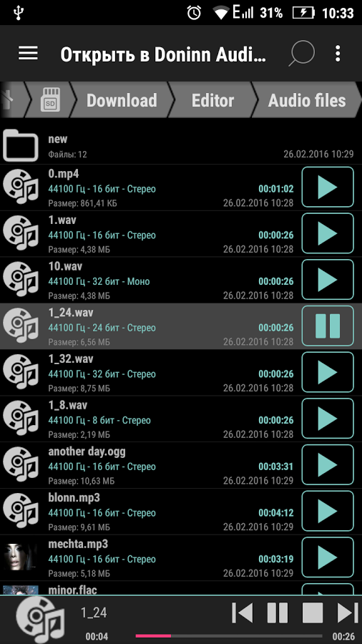The height and width of the screenshot is (644, 362).
Task: Navigate to Editor breadcrumb
Action: coord(212,100)
